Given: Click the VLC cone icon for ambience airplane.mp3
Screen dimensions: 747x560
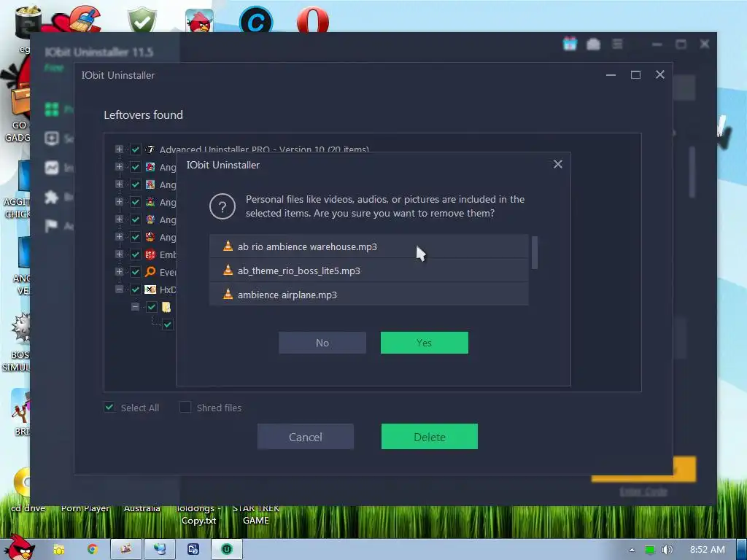Looking at the screenshot, I should coord(228,295).
